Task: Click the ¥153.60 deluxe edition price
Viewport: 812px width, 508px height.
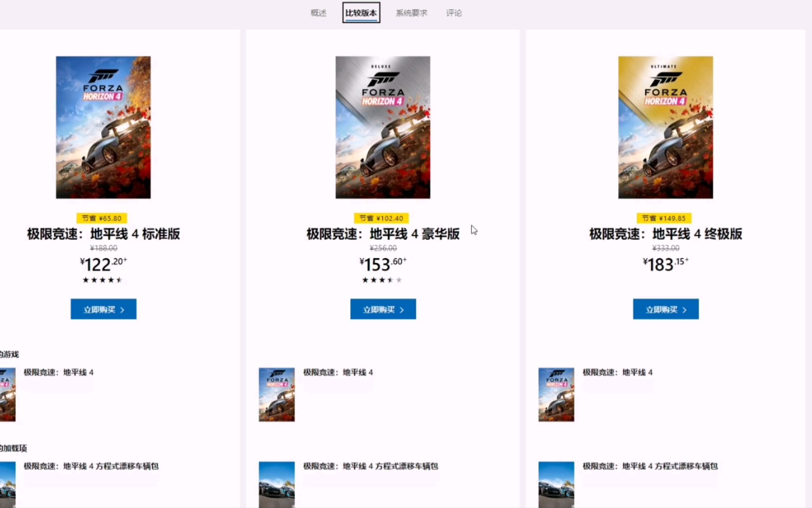Action: pos(383,264)
